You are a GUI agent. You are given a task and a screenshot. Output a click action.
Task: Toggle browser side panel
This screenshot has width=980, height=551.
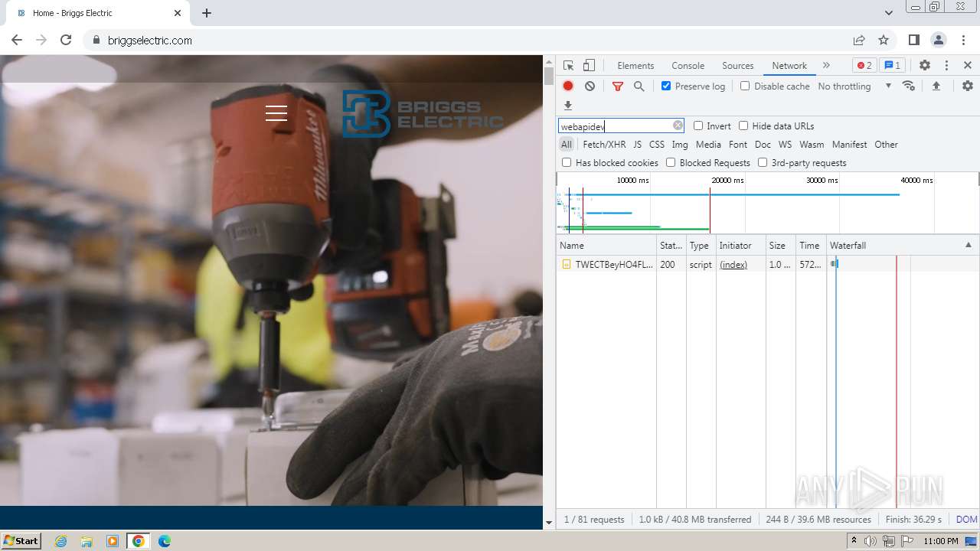[913, 41]
